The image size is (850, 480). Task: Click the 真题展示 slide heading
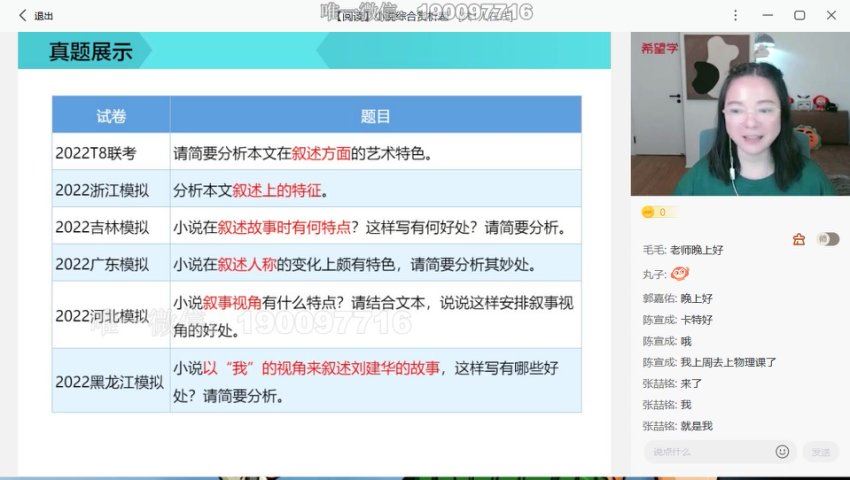point(90,52)
